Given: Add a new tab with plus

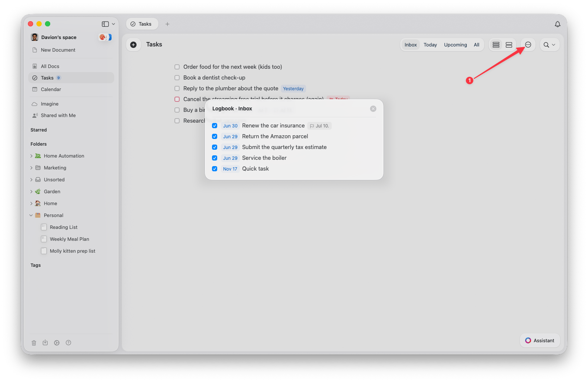Looking at the screenshot, I should [167, 24].
